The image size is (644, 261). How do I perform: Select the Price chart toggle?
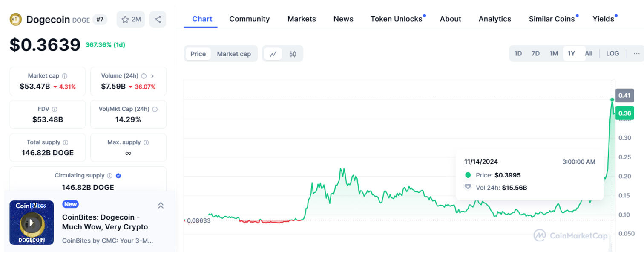pyautogui.click(x=198, y=54)
